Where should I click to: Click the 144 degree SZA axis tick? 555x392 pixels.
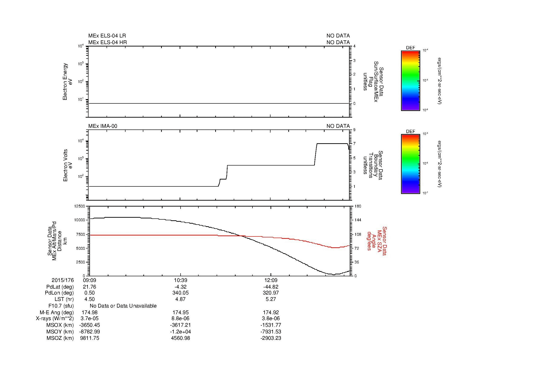[x=358, y=220]
